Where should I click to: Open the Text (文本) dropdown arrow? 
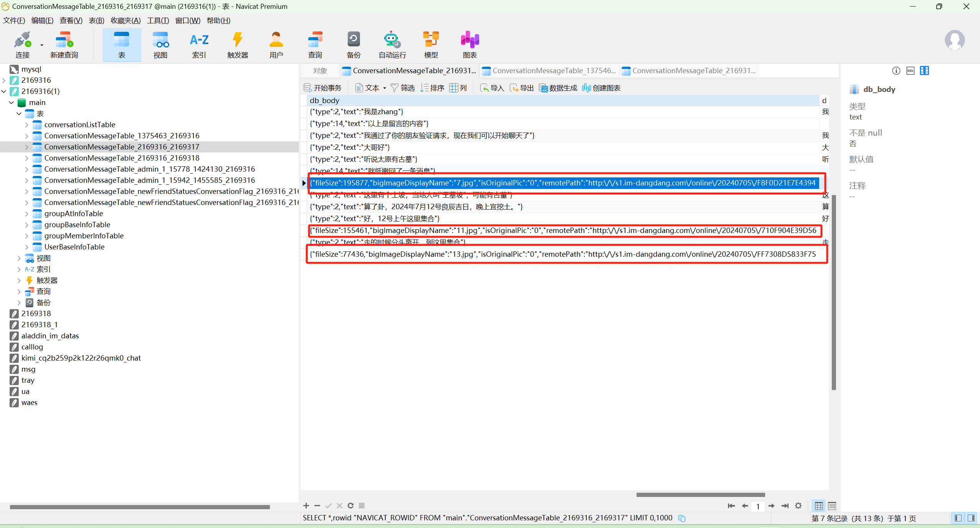384,89
